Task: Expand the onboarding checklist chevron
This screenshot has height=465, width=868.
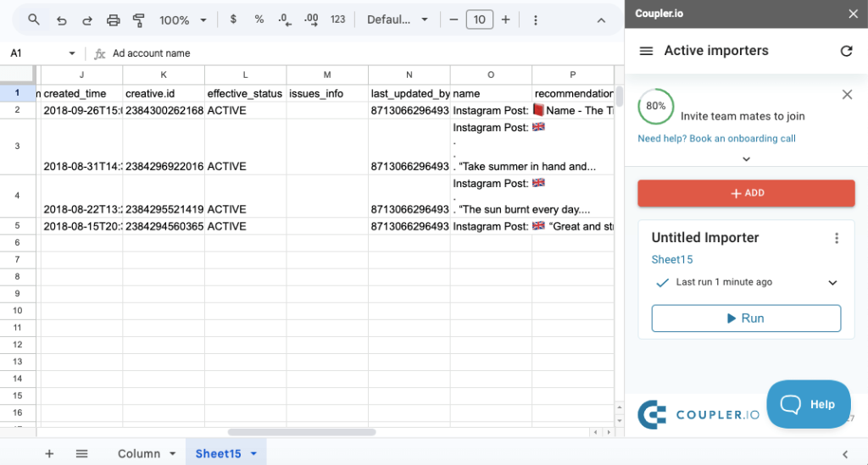Action: (746, 158)
